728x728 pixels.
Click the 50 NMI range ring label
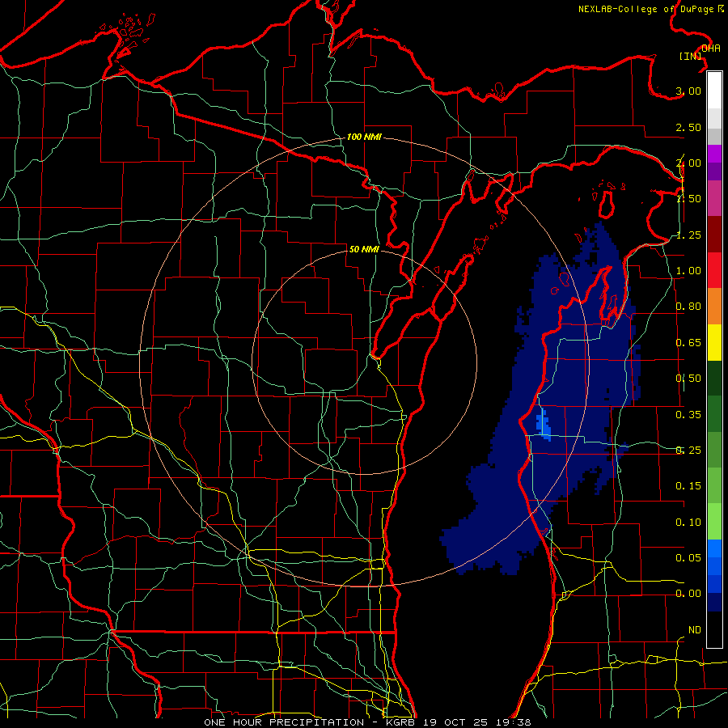[x=364, y=249]
